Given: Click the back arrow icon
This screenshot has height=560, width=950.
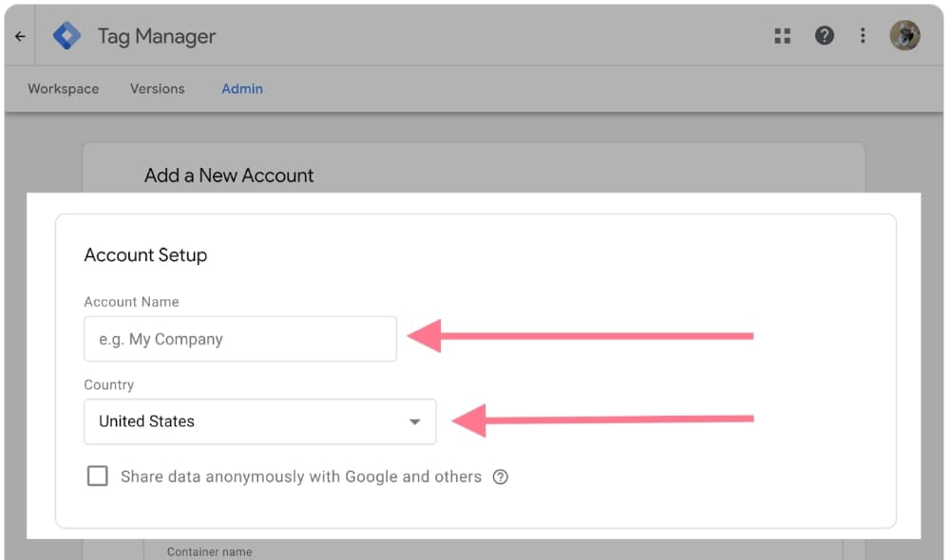Looking at the screenshot, I should [20, 36].
